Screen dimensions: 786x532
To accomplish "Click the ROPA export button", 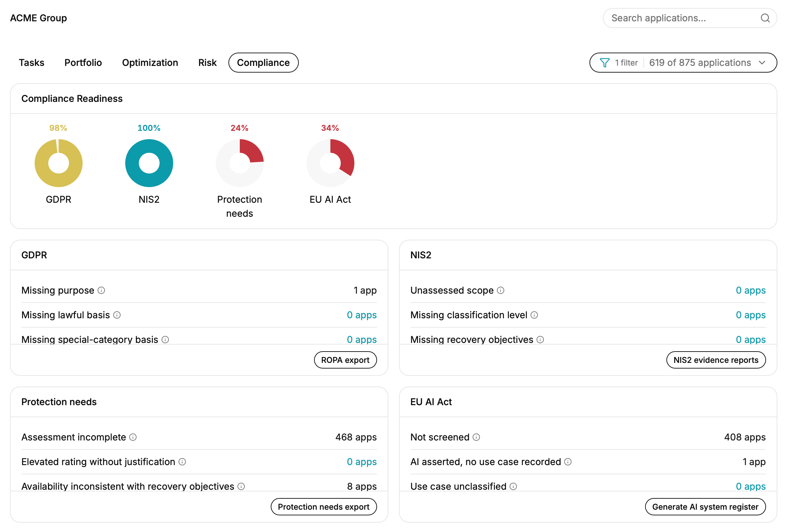I will tap(345, 360).
